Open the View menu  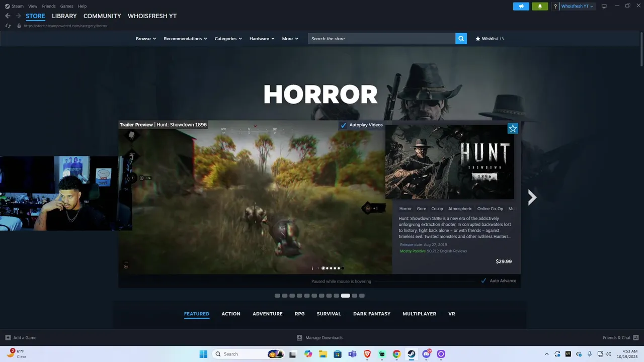pos(33,6)
